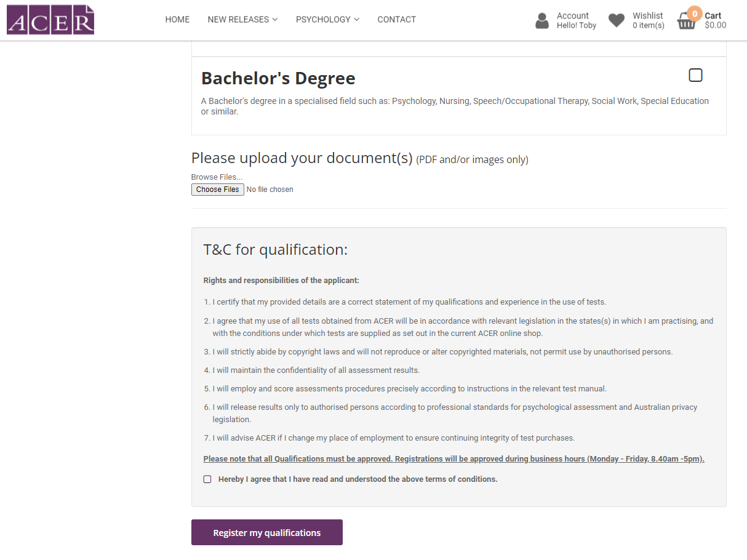Click the T&C agreement label text
The image size is (747, 560).
coord(358,479)
